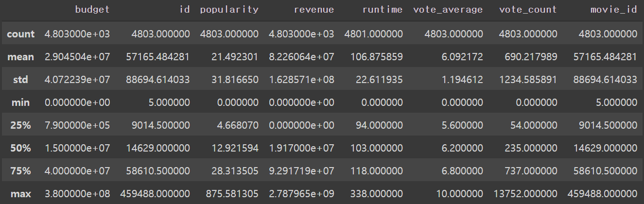Select 88694.614033 in the id column
This screenshot has height=204, width=644.
(158, 80)
